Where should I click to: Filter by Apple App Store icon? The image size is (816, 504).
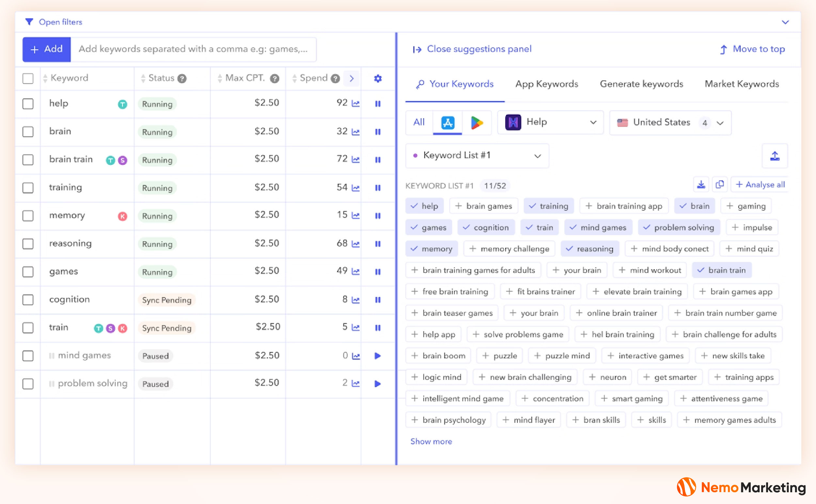coord(447,123)
